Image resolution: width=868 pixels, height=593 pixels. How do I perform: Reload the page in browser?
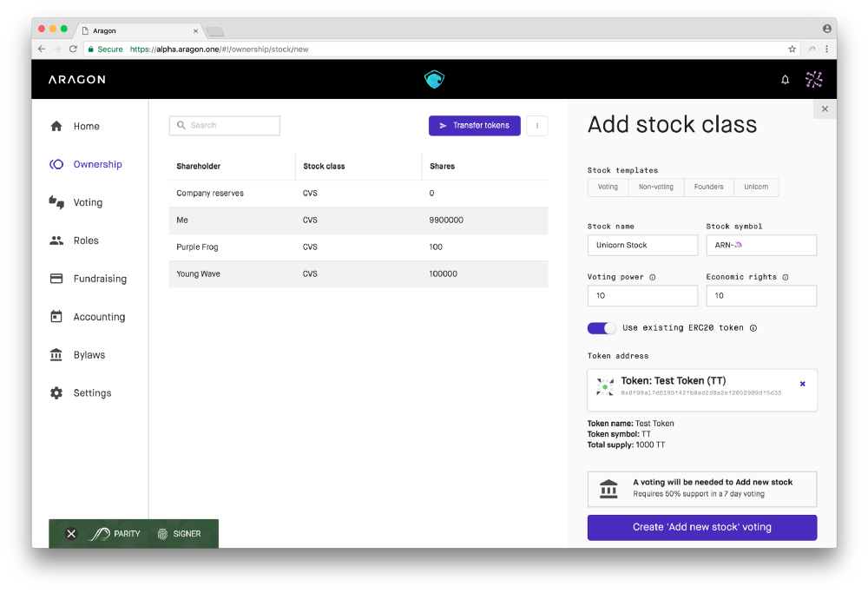point(73,49)
